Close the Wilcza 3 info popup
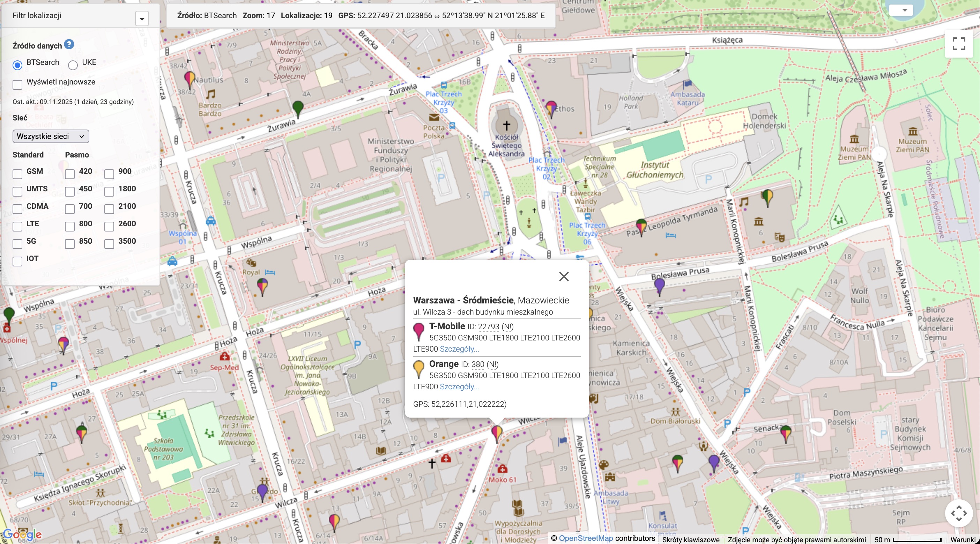This screenshot has height=544, width=980. (x=564, y=277)
